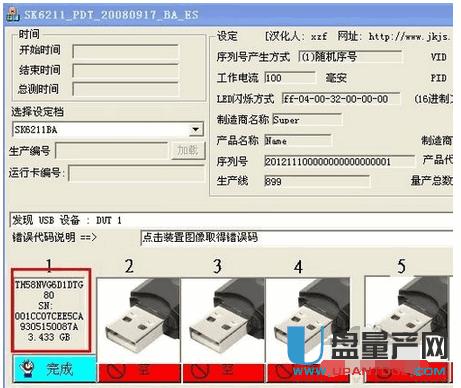The height and width of the screenshot is (388, 461).
Task: Click USB drive image in slot 4
Action: click(307, 321)
